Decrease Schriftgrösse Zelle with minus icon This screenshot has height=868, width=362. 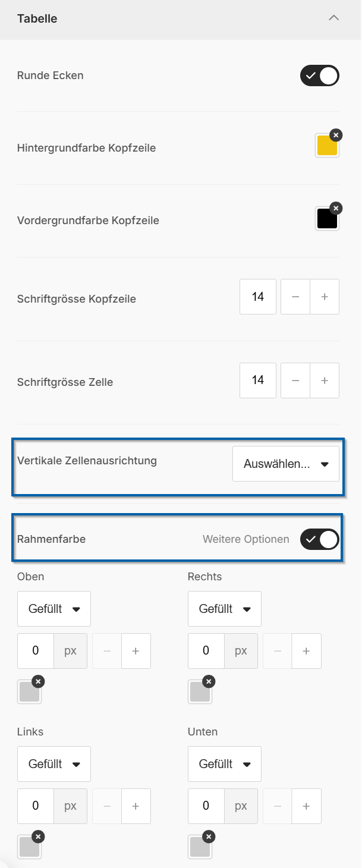pyautogui.click(x=295, y=380)
